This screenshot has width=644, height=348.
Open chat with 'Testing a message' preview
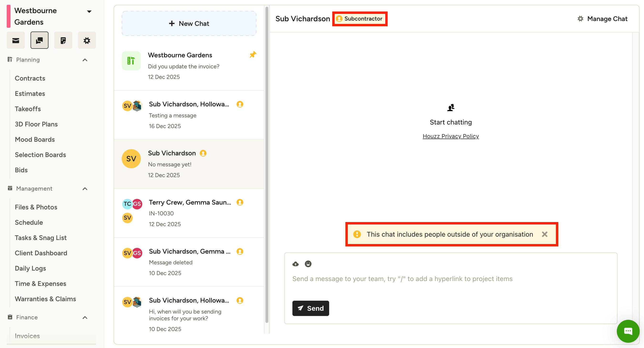189,115
